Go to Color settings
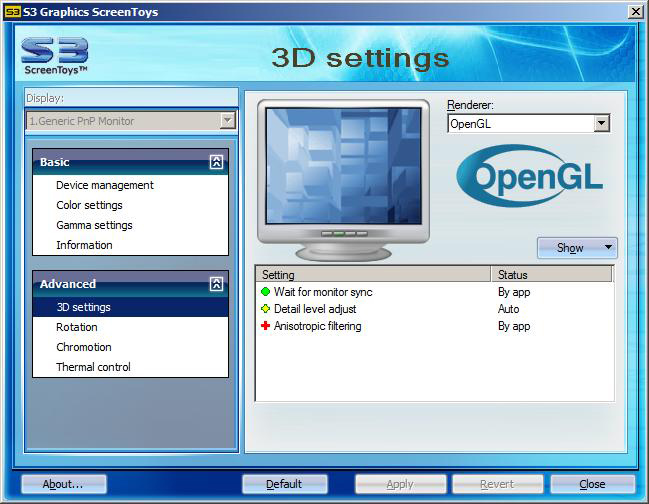Viewport: 649px width, 504px height. pos(89,205)
